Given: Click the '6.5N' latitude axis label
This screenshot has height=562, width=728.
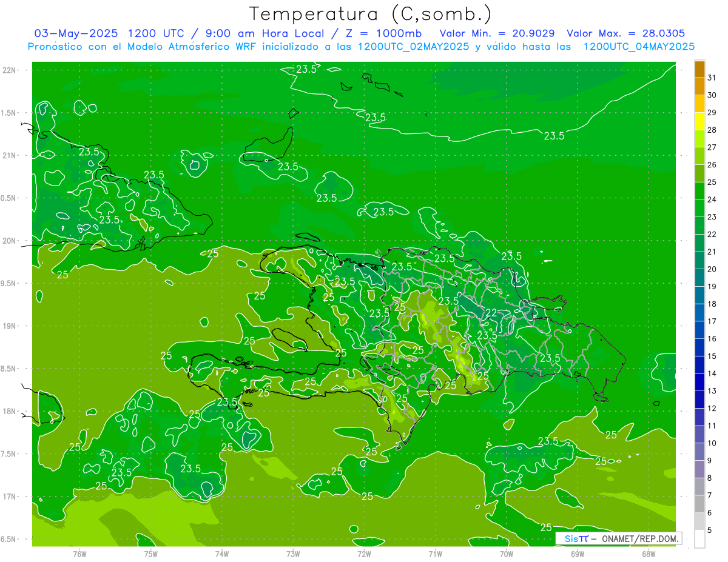Looking at the screenshot, I should (x=9, y=539).
